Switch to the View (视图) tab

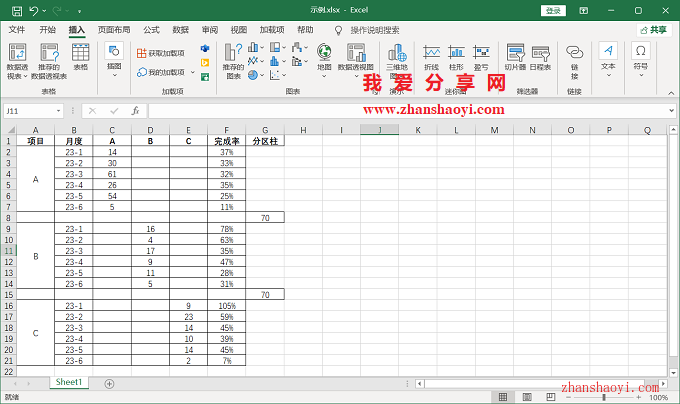tap(239, 30)
